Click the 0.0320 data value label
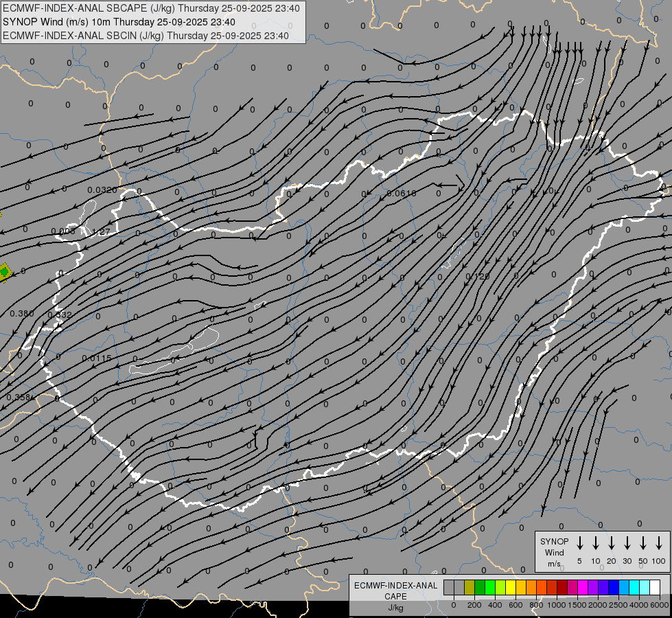The width and height of the screenshot is (672, 618). (102, 190)
